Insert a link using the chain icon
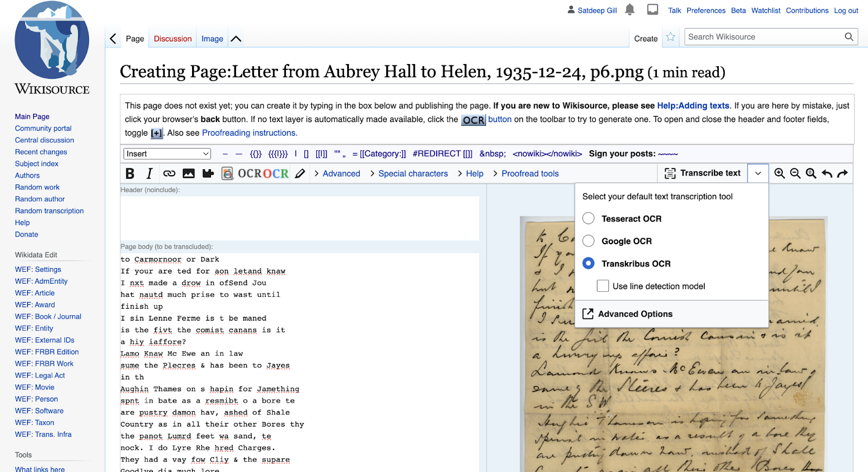 (x=169, y=174)
